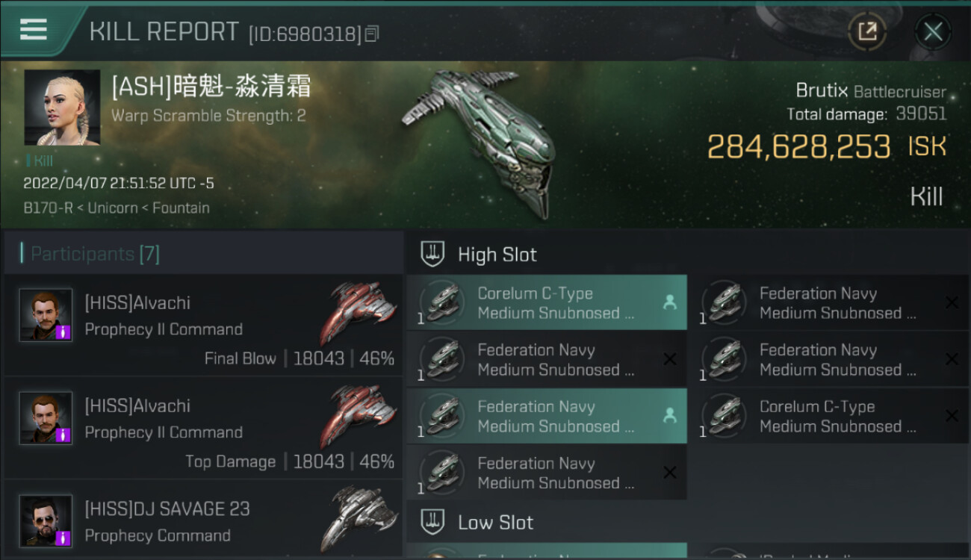Click the Fountain region link

coord(181,208)
